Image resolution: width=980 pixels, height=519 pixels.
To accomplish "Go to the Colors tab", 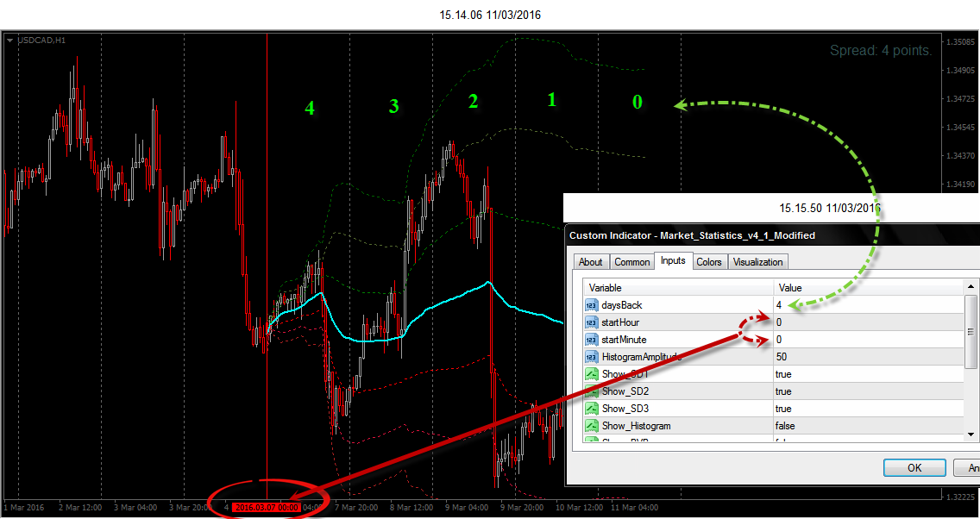I will 709,262.
